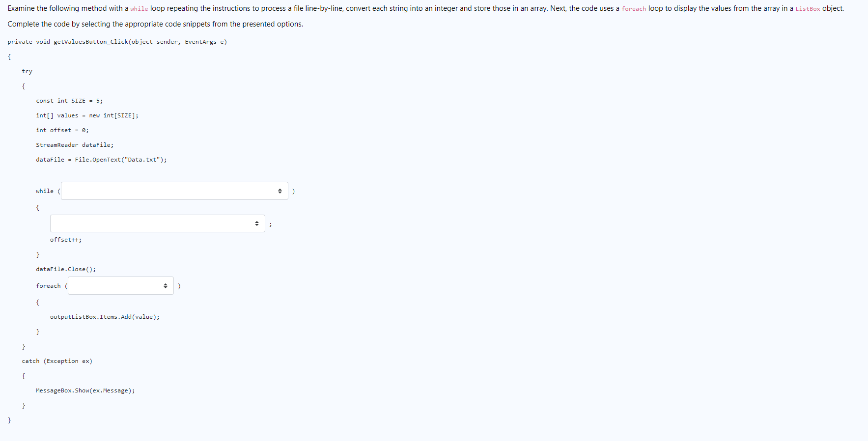
Task: Click the getValuesButton_Click method signature
Action: coord(117,42)
